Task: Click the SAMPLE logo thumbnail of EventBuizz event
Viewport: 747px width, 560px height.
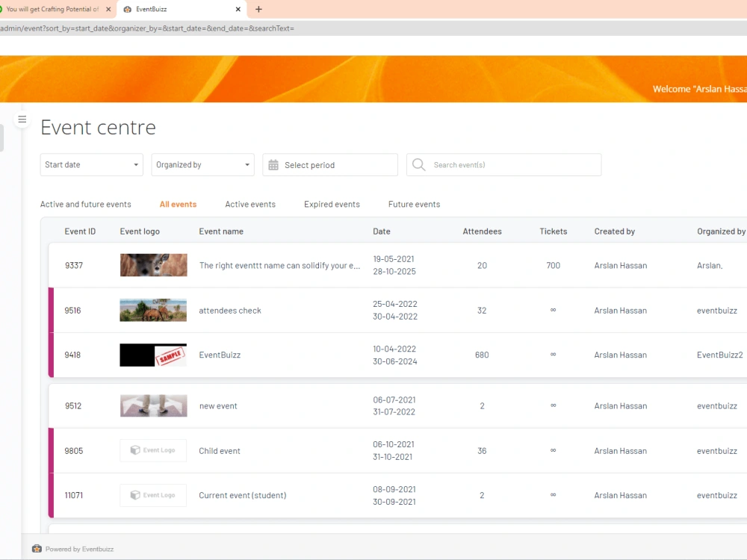Action: [153, 355]
